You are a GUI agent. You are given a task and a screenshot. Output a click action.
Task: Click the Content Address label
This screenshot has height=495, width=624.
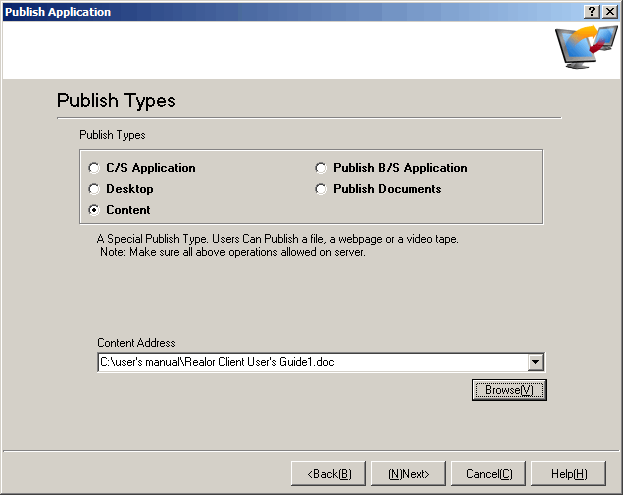tap(136, 343)
